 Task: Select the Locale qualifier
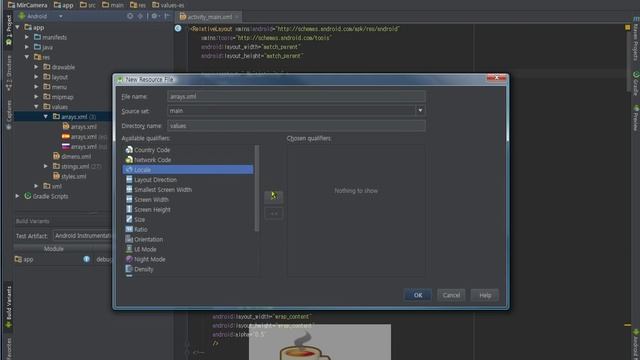(188, 170)
